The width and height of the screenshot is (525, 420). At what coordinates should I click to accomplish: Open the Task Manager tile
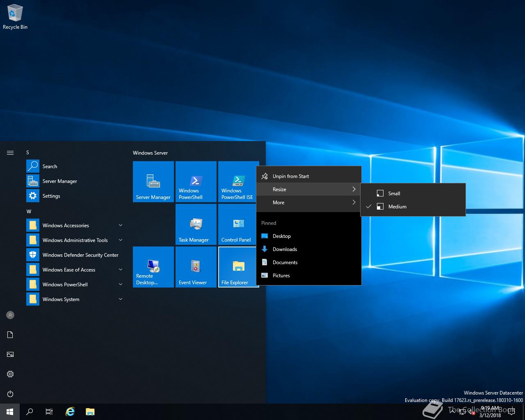196,224
